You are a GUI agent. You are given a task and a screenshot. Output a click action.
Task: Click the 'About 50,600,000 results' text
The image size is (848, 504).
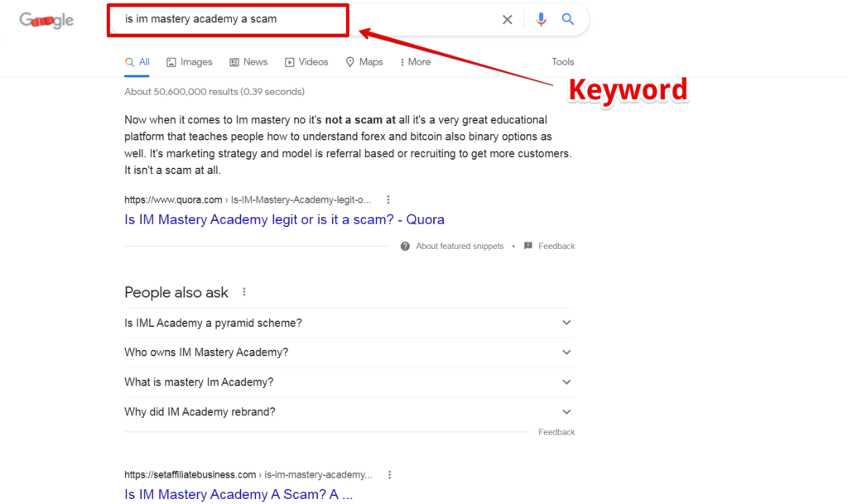tap(214, 92)
